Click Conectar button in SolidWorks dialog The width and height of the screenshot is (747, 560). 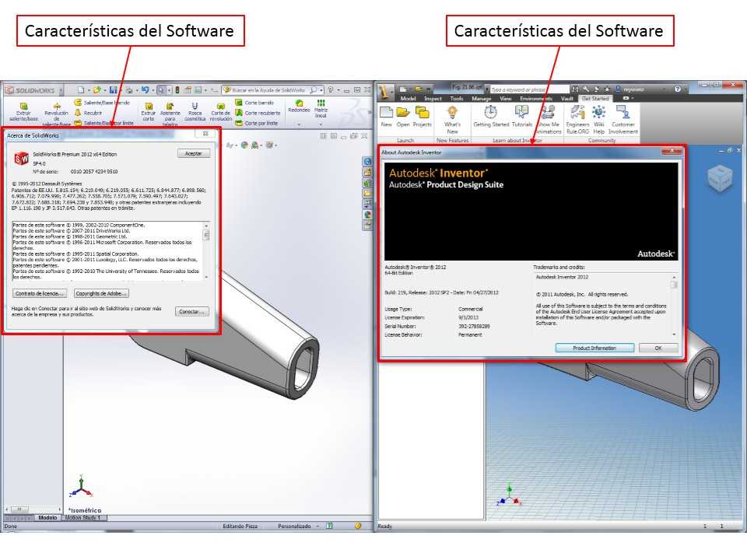point(192,311)
